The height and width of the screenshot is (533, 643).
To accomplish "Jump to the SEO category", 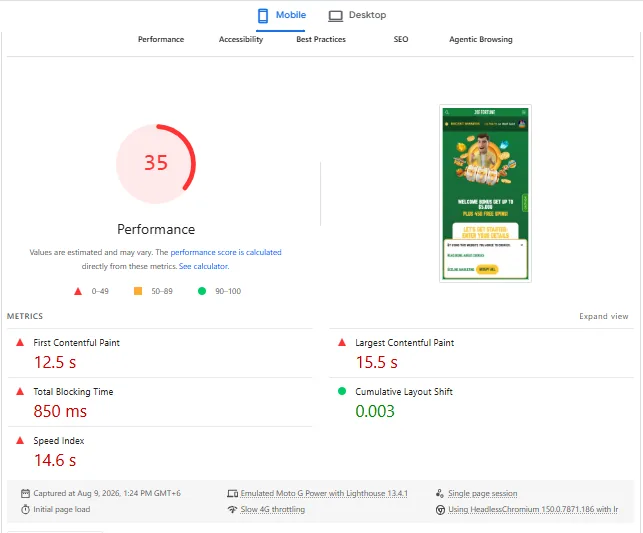I will click(401, 39).
